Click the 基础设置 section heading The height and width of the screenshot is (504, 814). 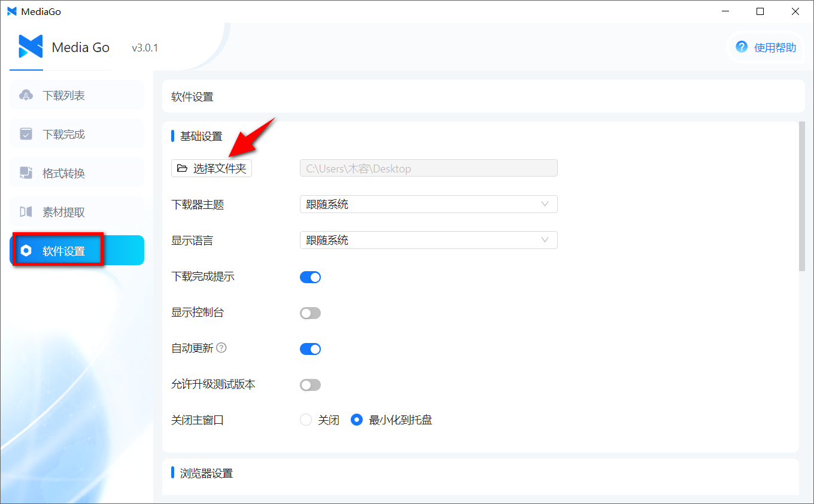201,136
